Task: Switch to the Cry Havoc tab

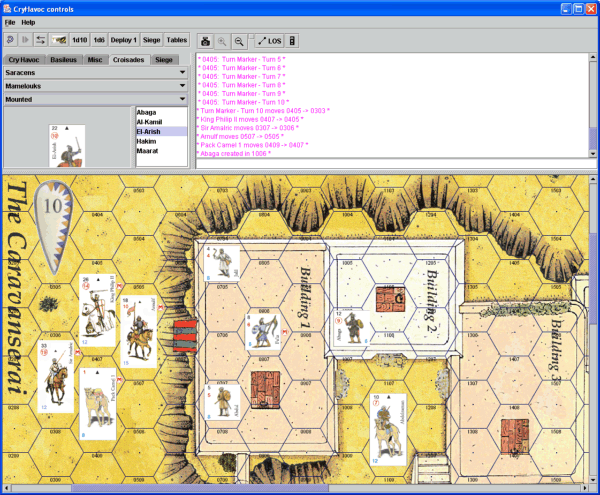Action: click(24, 60)
